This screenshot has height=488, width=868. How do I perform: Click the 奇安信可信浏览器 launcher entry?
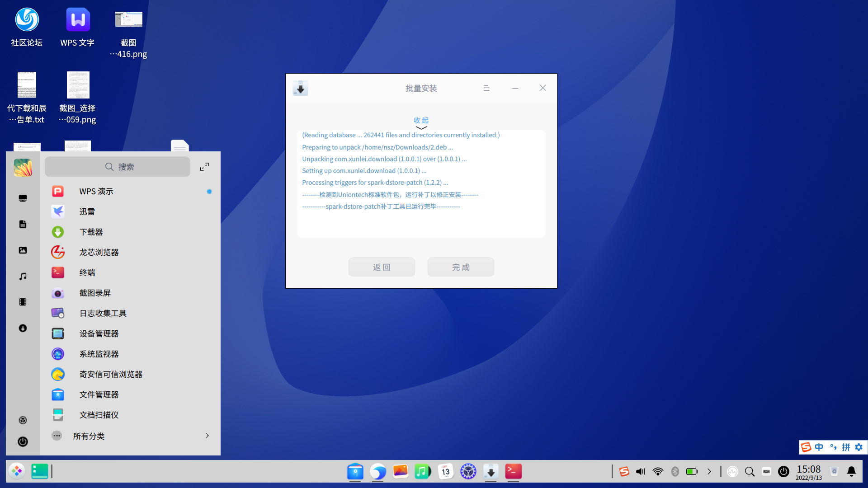(x=110, y=374)
